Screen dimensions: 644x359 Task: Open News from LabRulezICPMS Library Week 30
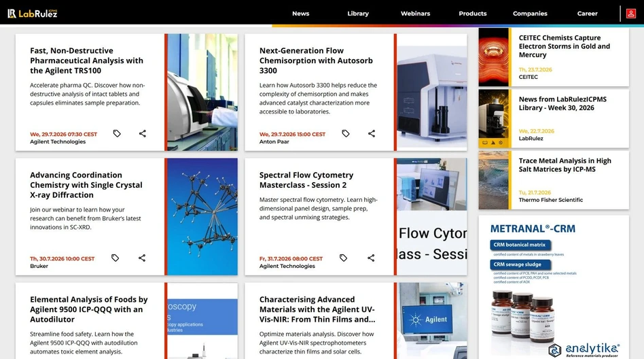[562, 103]
